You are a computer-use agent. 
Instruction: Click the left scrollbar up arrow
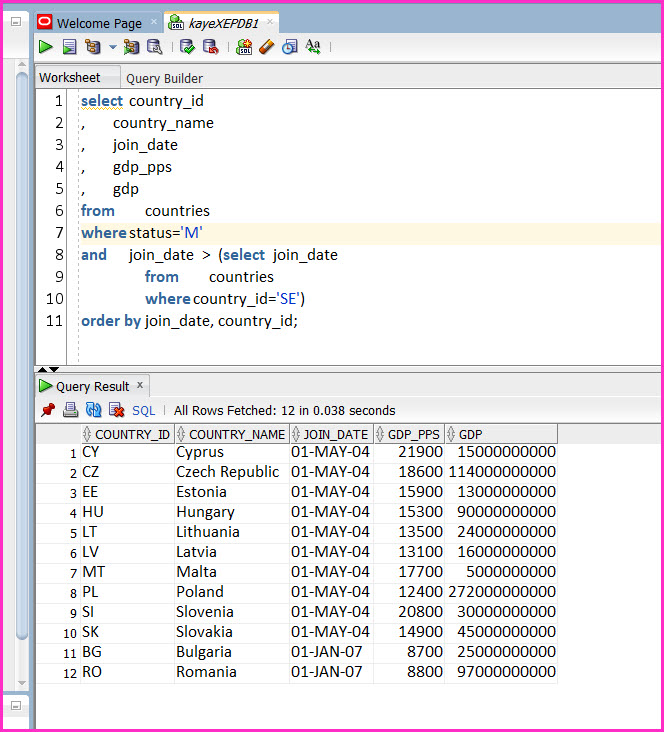[22, 64]
